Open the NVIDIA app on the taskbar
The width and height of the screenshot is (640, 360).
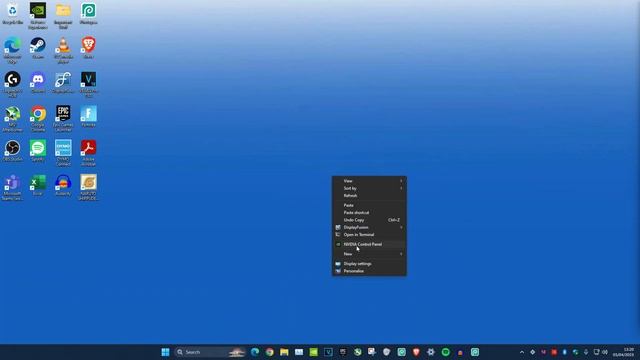(x=313, y=352)
